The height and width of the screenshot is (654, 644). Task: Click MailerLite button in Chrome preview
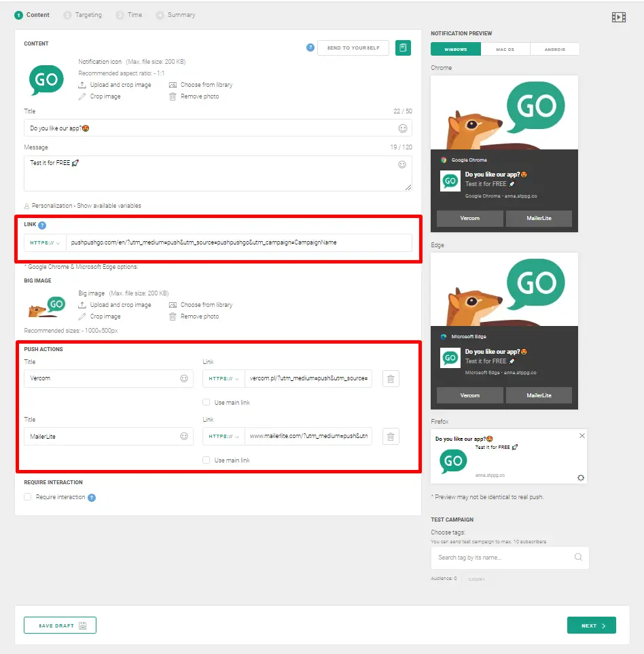pos(539,219)
